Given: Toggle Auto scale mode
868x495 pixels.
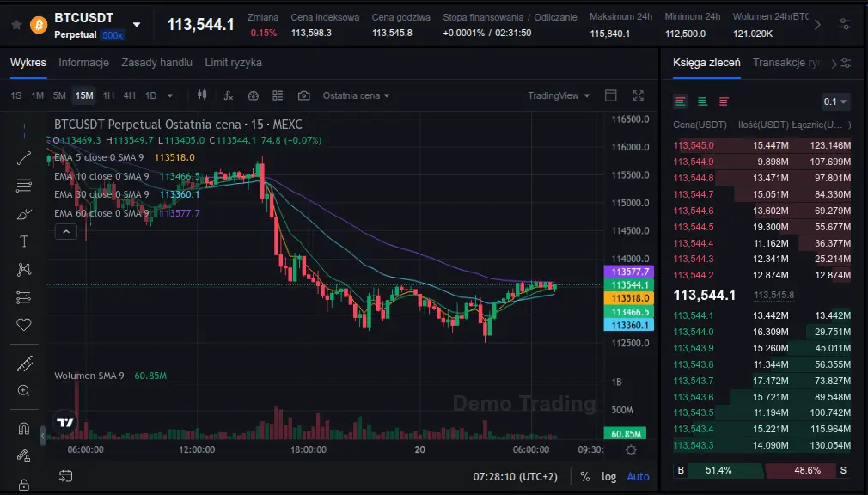Looking at the screenshot, I should (x=638, y=477).
